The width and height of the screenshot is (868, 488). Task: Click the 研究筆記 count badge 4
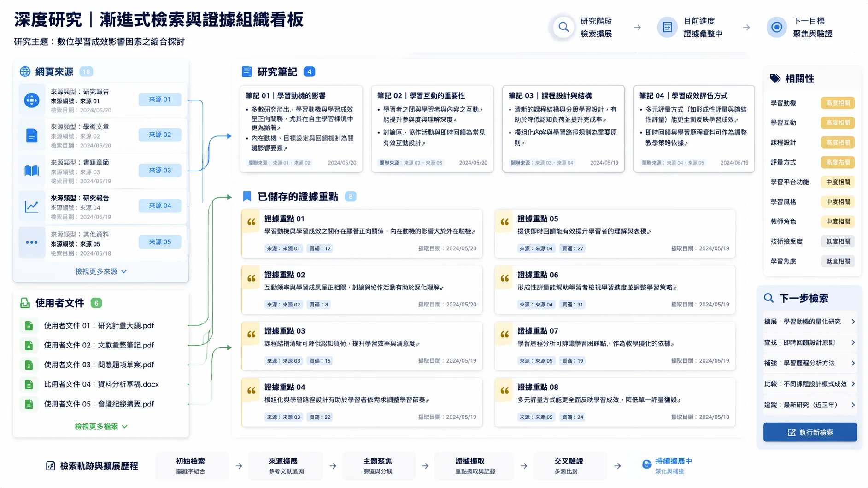pos(309,72)
